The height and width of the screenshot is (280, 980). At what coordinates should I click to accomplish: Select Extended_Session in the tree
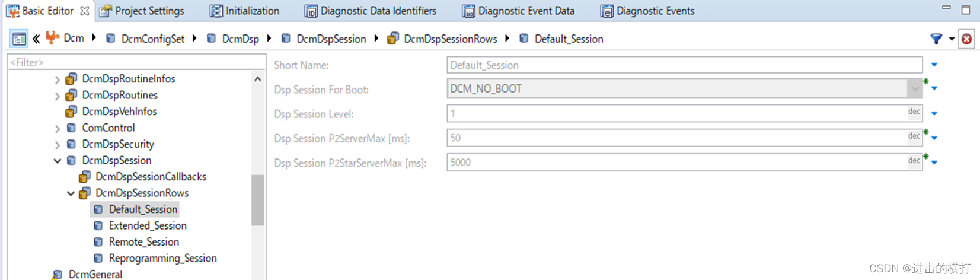[x=148, y=225]
